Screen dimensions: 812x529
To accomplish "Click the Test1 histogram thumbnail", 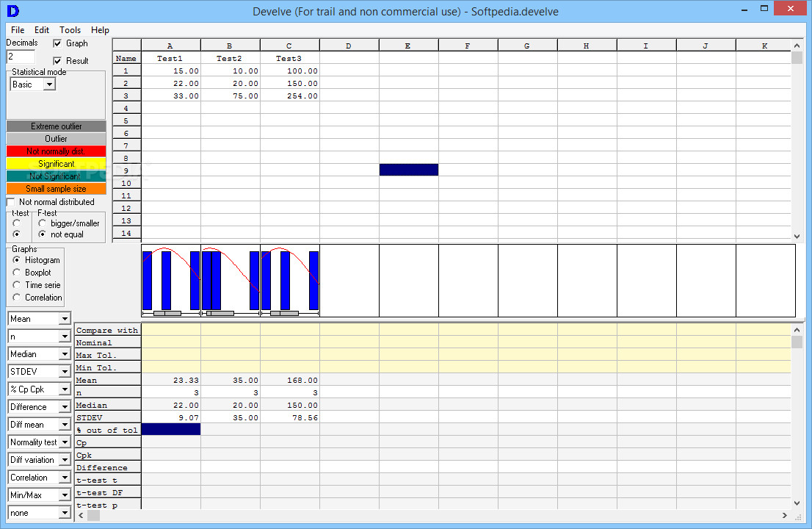I will 171,281.
